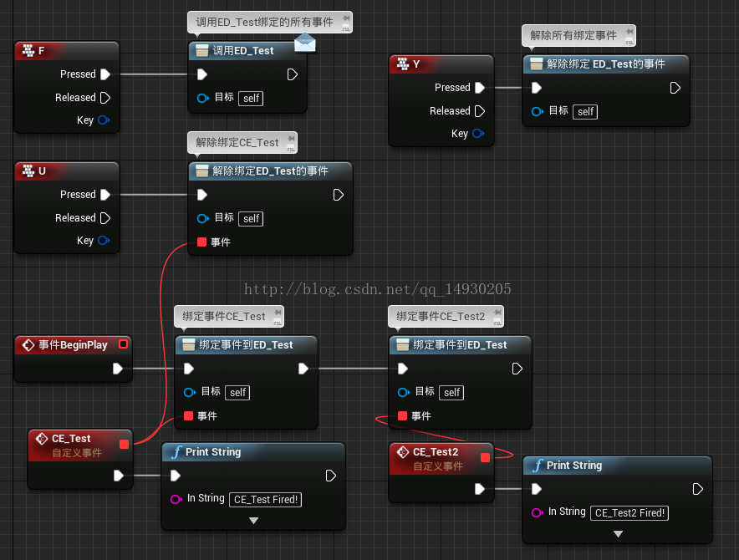This screenshot has width=739, height=560.
Task: Click the pink In String pin on Print String
Action: click(x=176, y=498)
